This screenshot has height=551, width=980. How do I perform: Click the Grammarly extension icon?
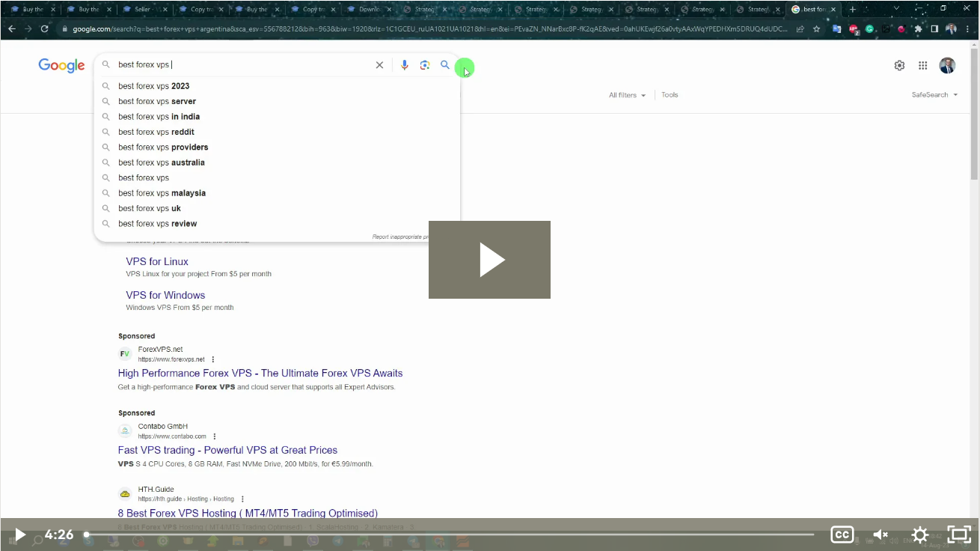point(870,29)
